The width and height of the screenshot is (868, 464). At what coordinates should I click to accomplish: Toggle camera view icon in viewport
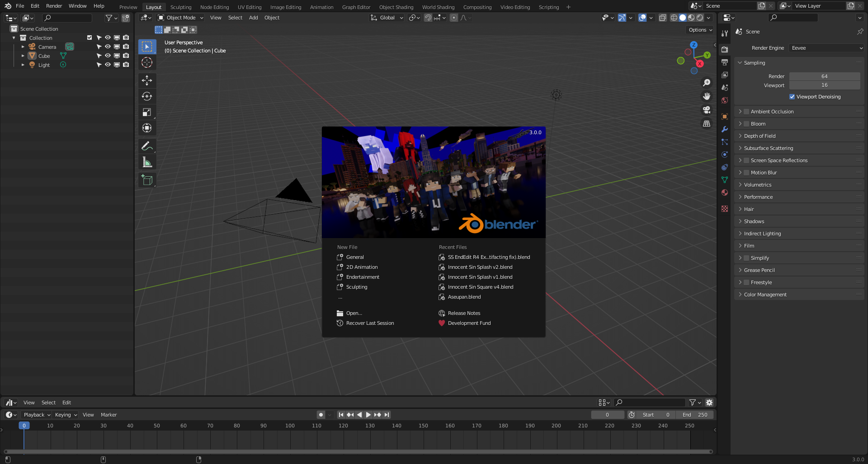coord(707,110)
